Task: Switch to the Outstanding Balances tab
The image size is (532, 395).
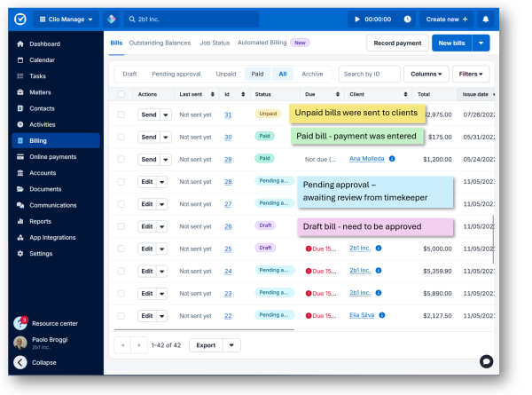Action: (x=160, y=43)
